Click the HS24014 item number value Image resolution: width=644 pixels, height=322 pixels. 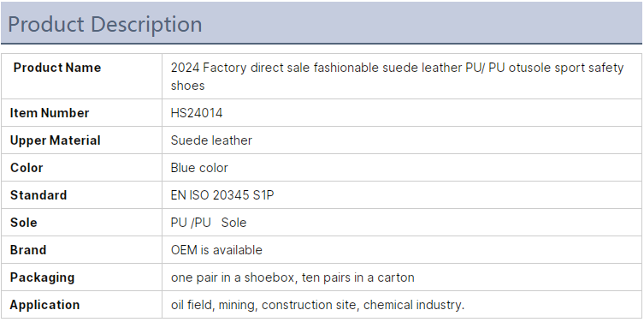[197, 113]
